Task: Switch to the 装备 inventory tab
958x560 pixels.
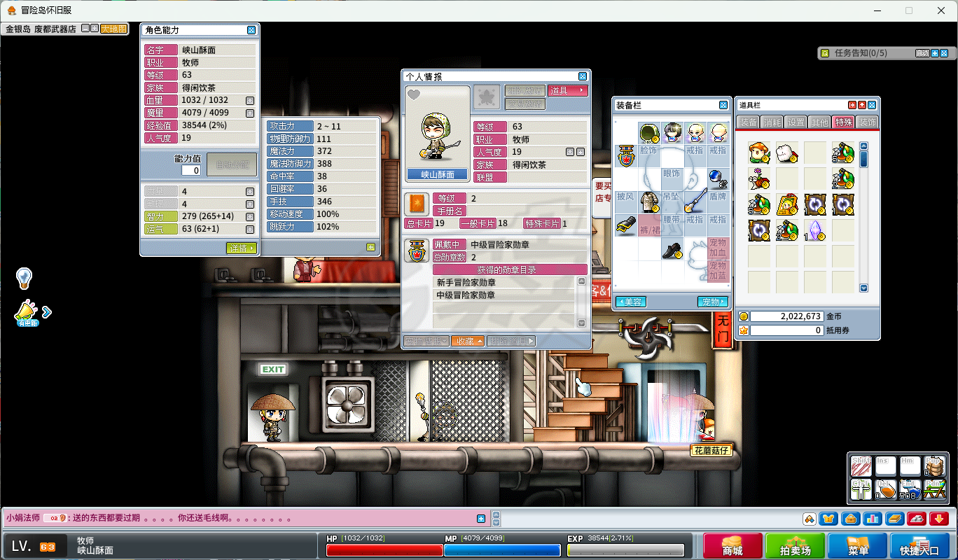Action: [748, 122]
